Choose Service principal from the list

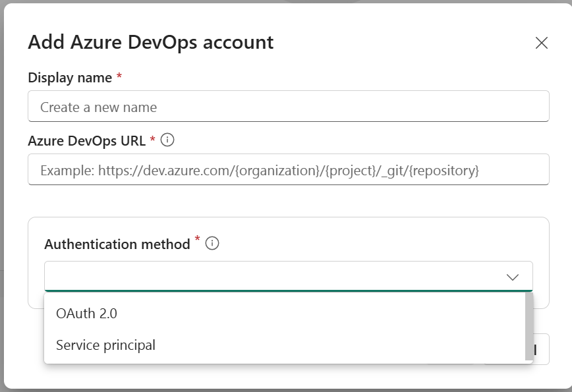click(105, 345)
